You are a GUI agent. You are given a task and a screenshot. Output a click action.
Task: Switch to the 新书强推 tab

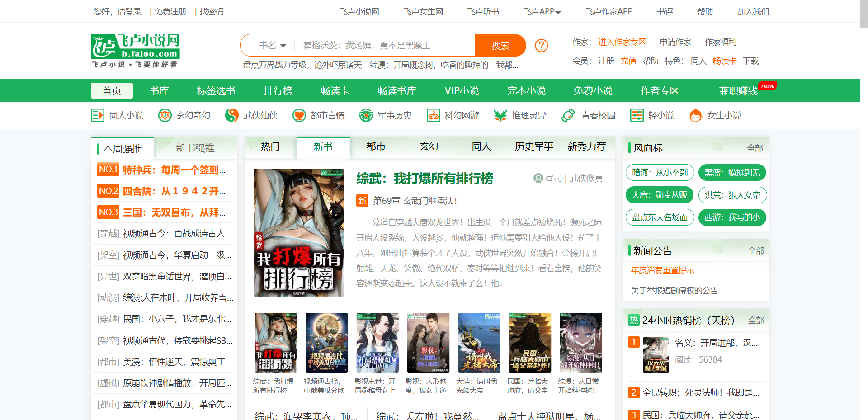coord(196,148)
